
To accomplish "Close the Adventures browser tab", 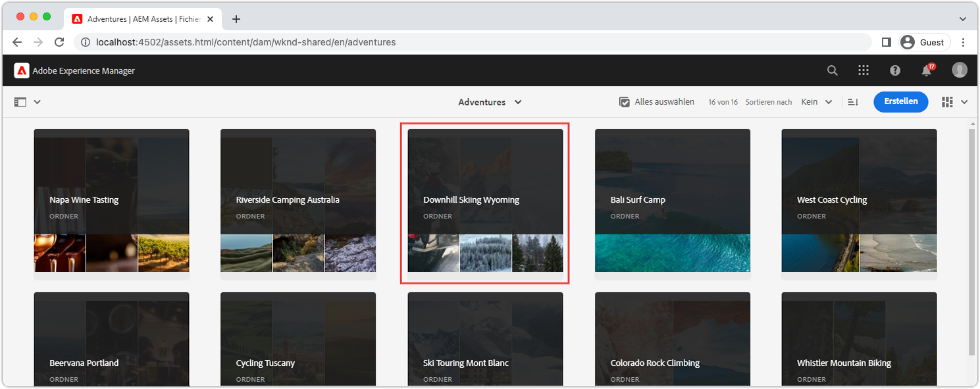I will [x=212, y=18].
